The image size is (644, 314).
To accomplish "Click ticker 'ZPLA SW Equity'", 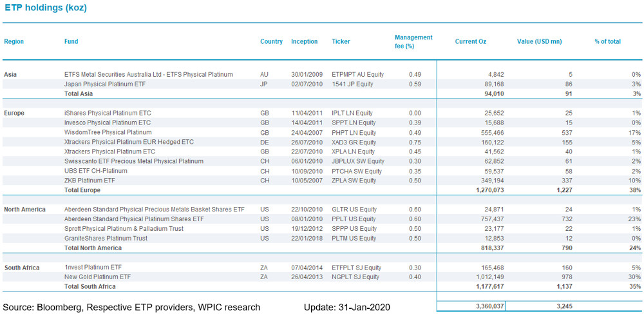I will pyautogui.click(x=354, y=181).
